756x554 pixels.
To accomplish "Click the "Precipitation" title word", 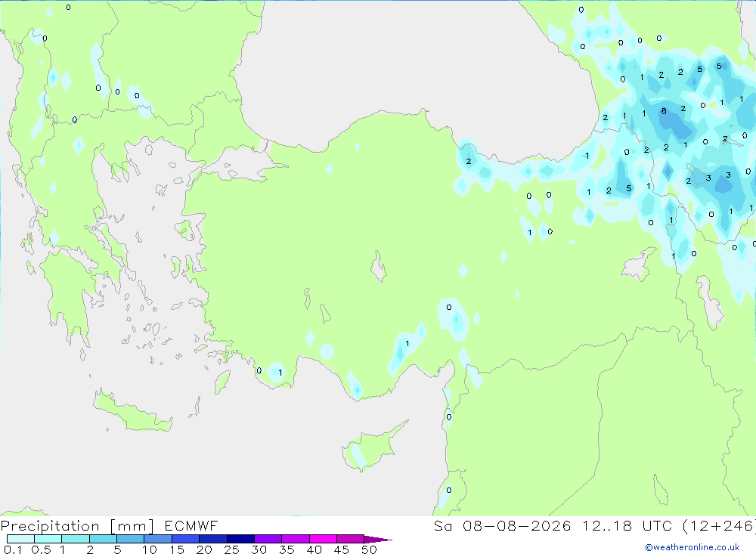I will (50, 526).
